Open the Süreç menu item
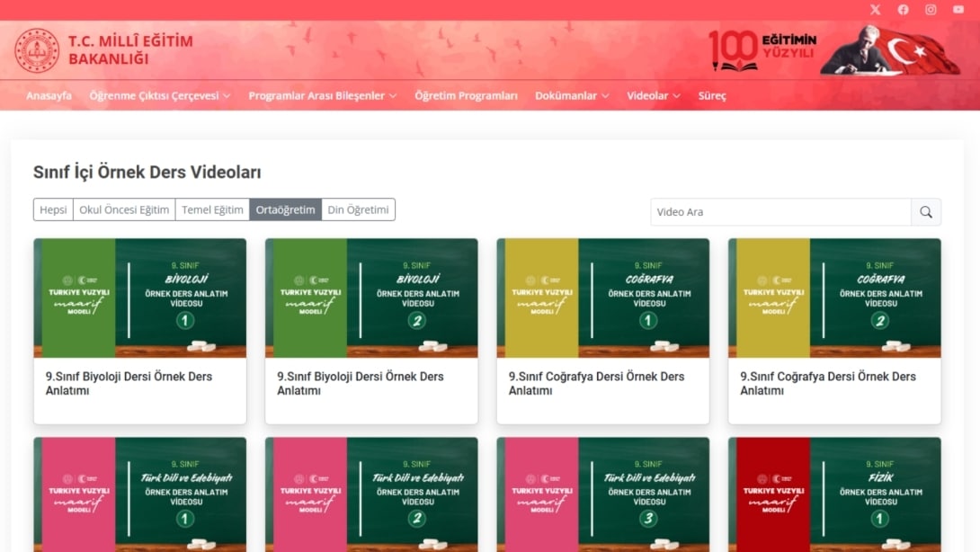980x552 pixels. pyautogui.click(x=712, y=95)
